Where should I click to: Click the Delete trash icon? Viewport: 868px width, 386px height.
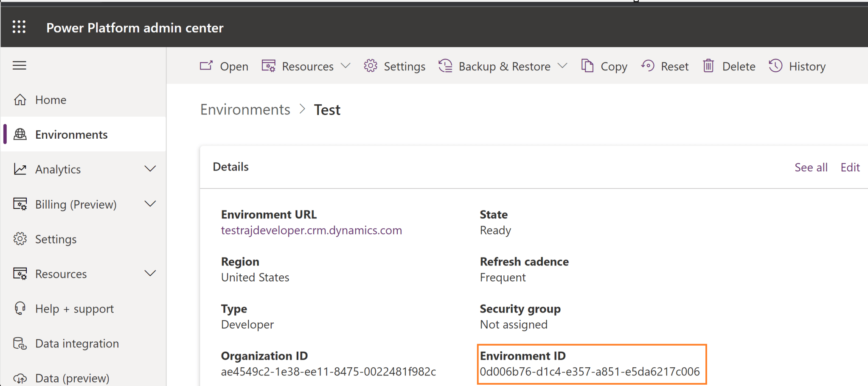708,66
